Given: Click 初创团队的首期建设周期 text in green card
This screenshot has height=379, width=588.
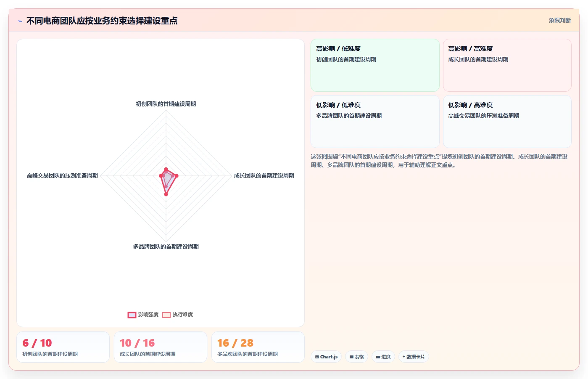Looking at the screenshot, I should (x=346, y=59).
